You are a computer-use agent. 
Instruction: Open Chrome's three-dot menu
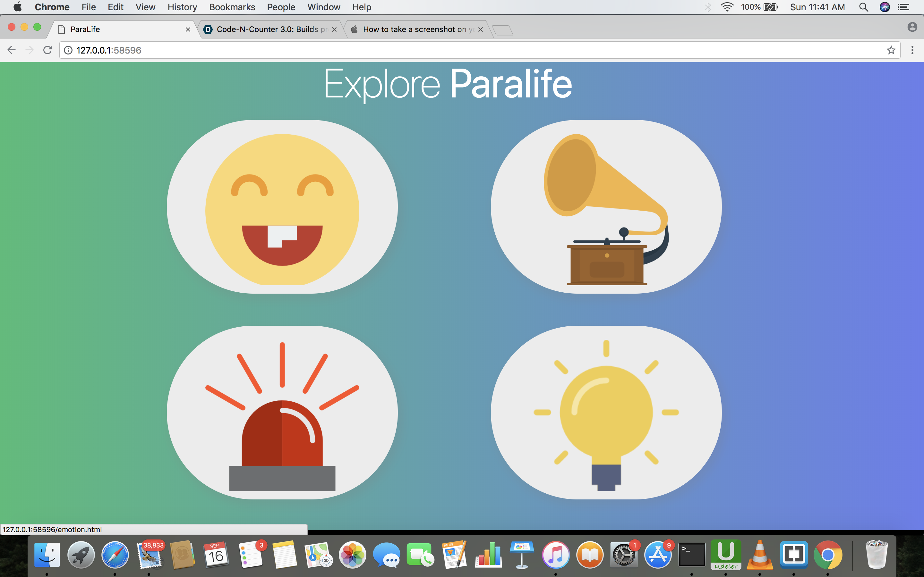click(x=912, y=50)
